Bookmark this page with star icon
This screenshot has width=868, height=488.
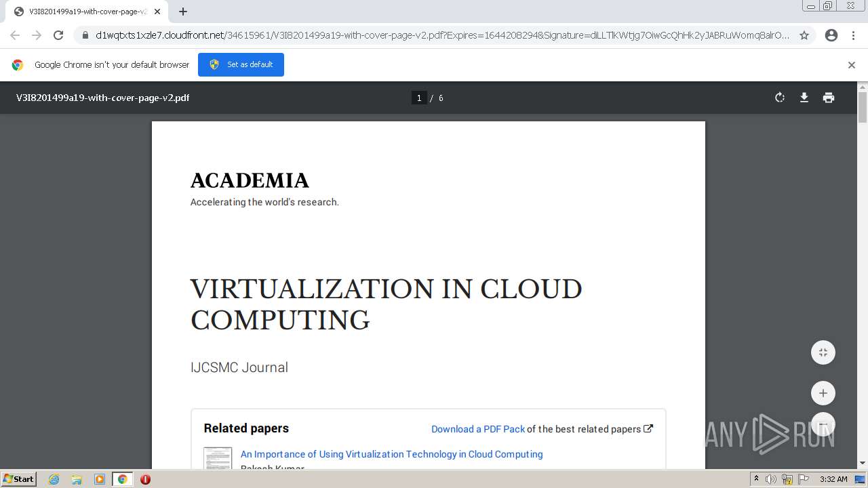804,35
